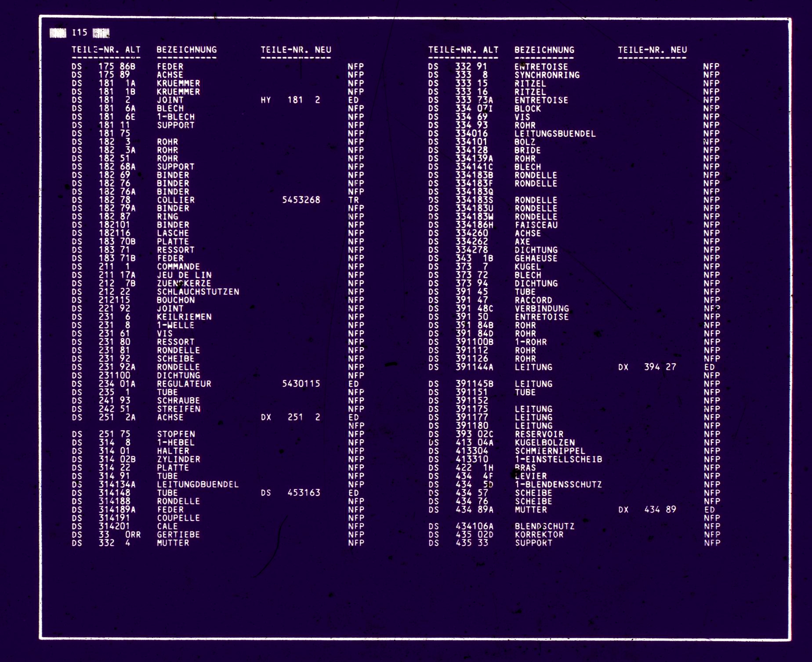The height and width of the screenshot is (662, 812).
Task: Click the COLLIER description
Action: coord(176,200)
